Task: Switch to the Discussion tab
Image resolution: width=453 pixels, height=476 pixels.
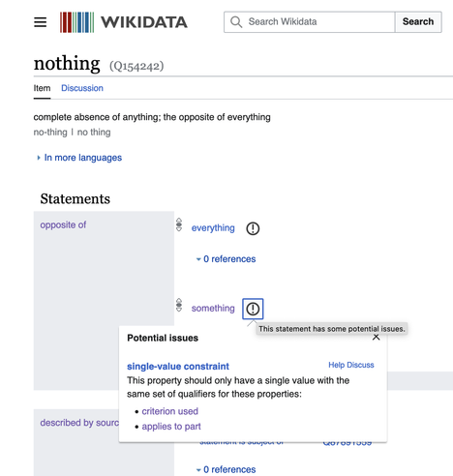Action: click(82, 88)
